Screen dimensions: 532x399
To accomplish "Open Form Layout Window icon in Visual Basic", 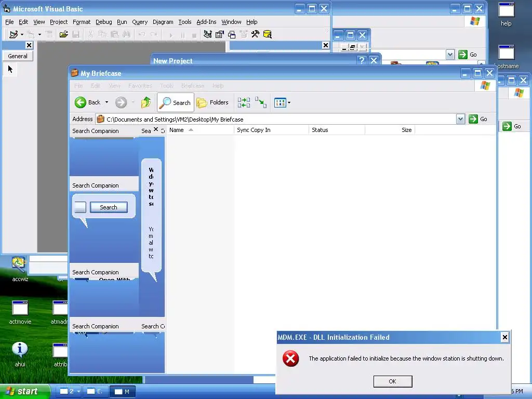I will click(232, 34).
